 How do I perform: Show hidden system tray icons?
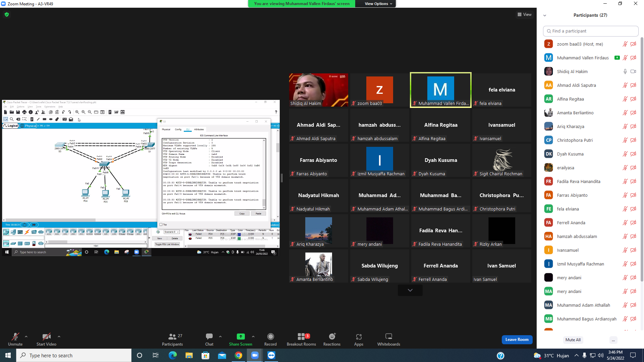(576, 356)
